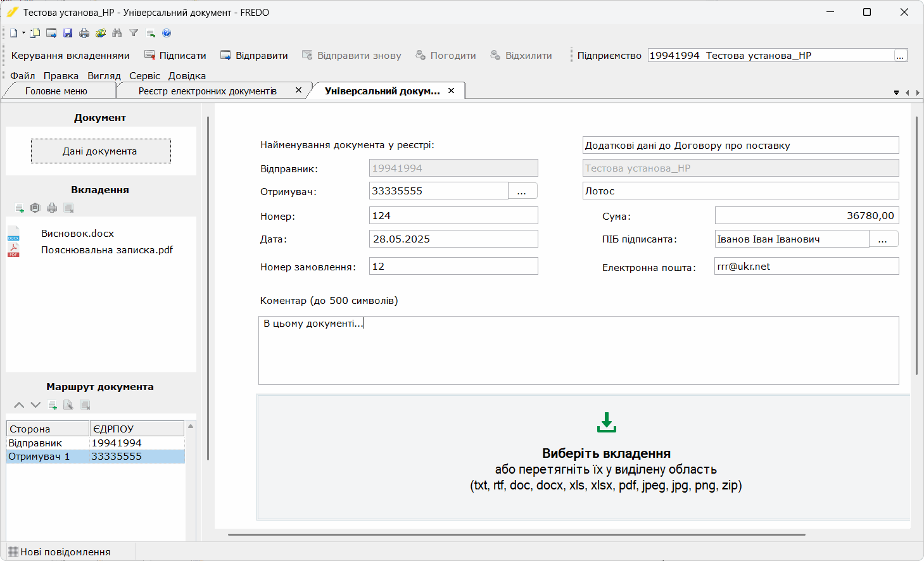This screenshot has height=561, width=924.
Task: Click the move down arrow in Маршрут документа
Action: (35, 405)
